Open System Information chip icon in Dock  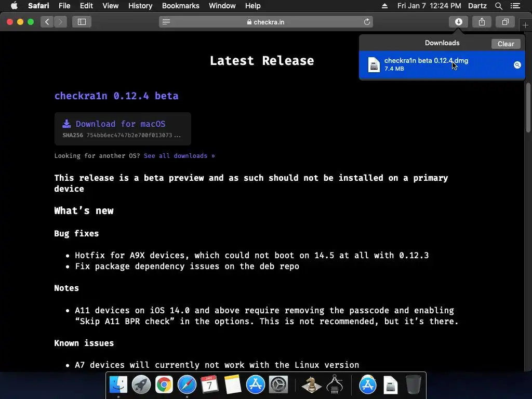(335, 384)
